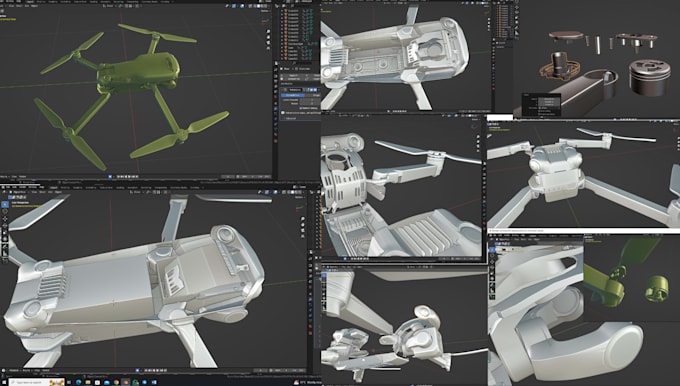Screen dimensions: 680x386
Task: Open Google Chrome from taskbar
Action: [116, 382]
